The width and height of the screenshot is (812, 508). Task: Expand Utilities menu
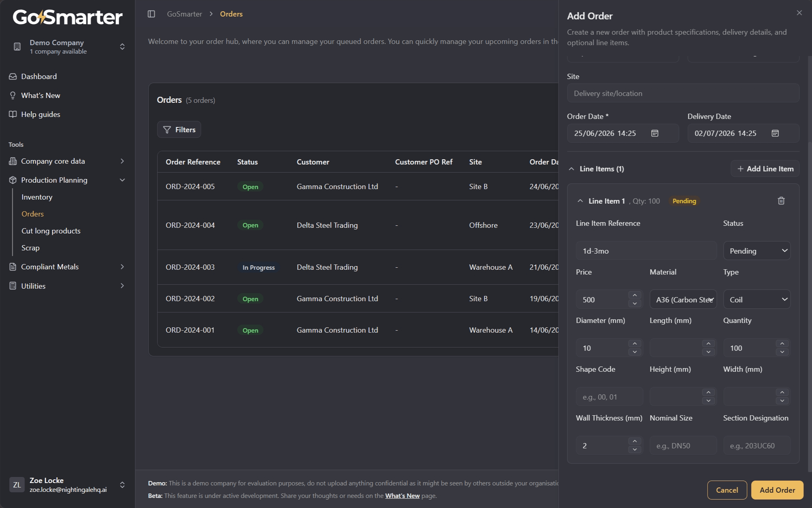(x=68, y=286)
